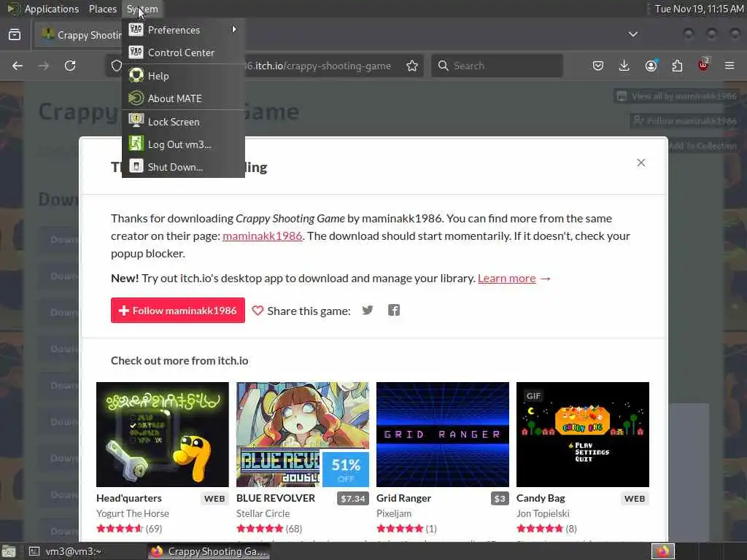
Task: Bookmark page with the star icon
Action: click(x=412, y=66)
